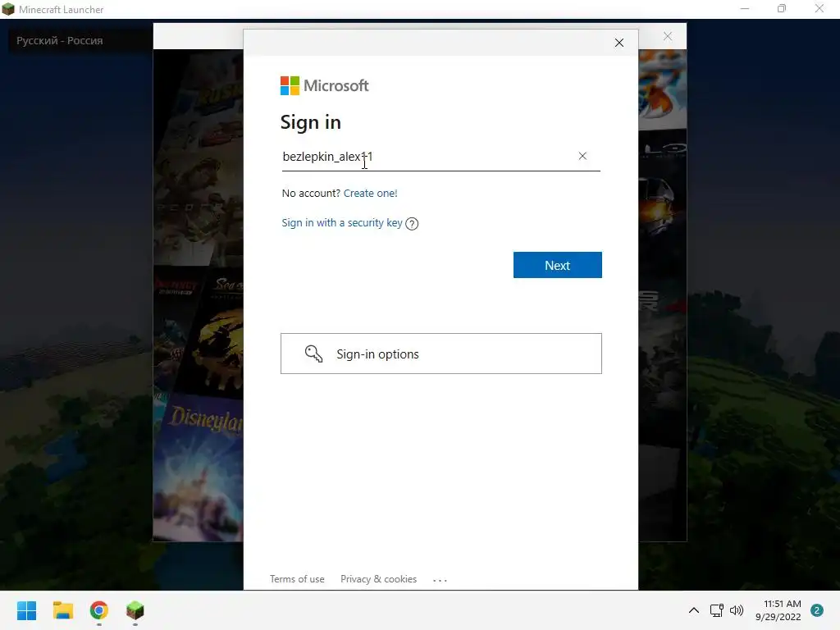Clear the sign-in email field text
The image size is (840, 630).
click(x=582, y=156)
